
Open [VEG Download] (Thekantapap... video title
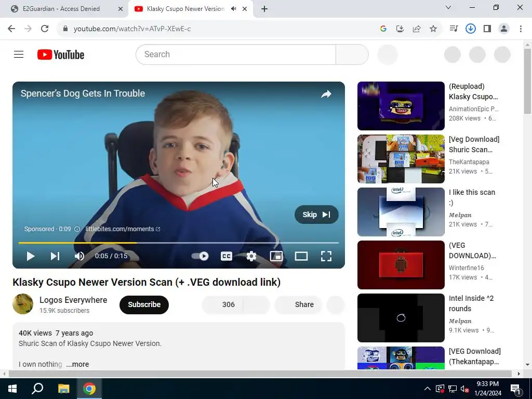click(474, 356)
